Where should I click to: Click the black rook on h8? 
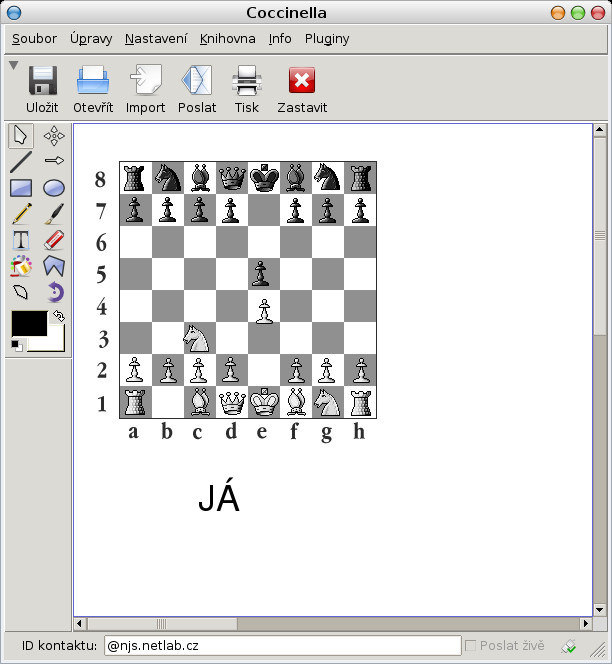360,178
